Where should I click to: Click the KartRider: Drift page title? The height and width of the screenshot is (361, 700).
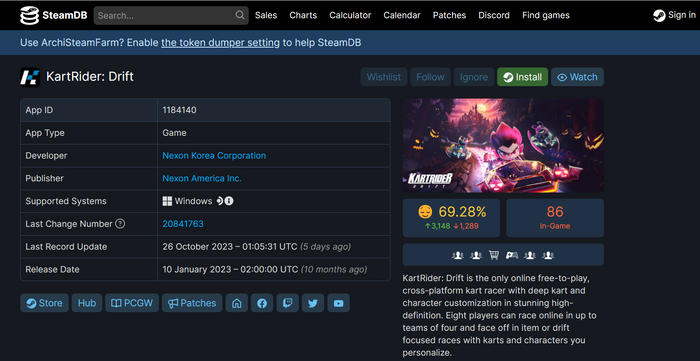[x=90, y=77]
